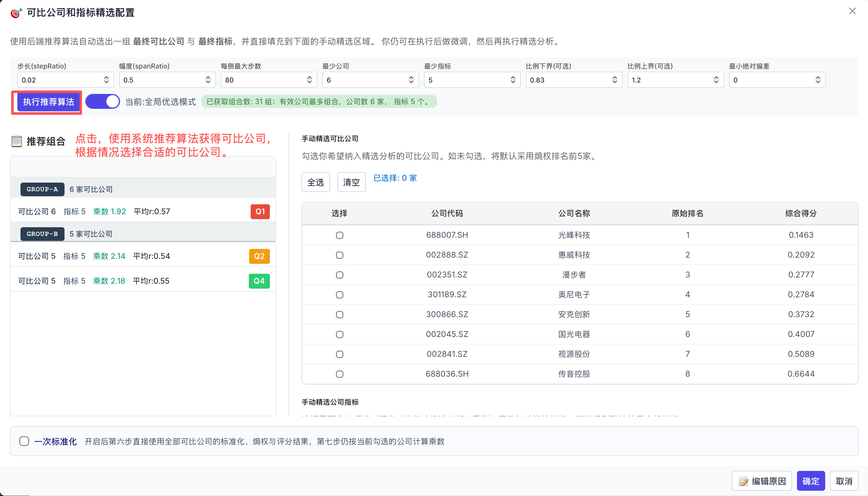
Task: Tick the 安克创新 checkbox
Action: (x=339, y=314)
